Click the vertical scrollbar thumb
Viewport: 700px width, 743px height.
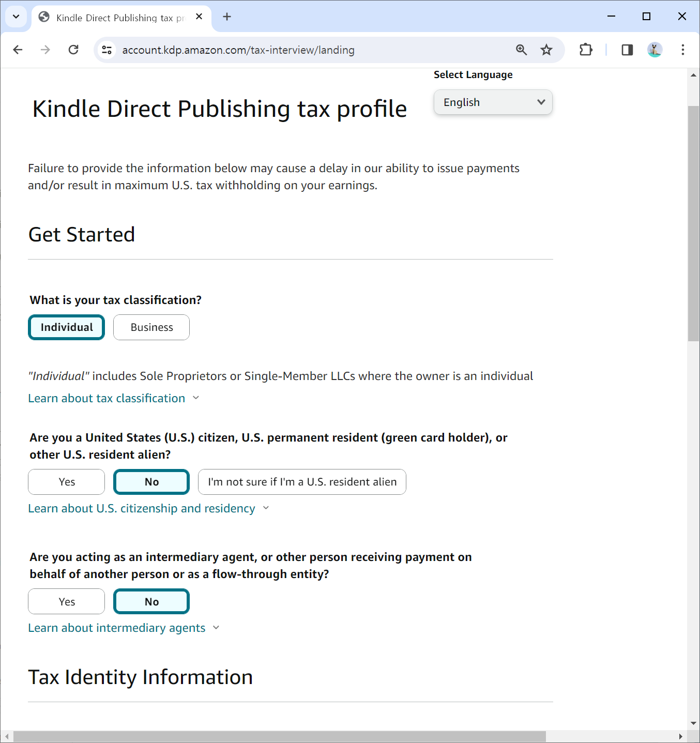coord(693,223)
